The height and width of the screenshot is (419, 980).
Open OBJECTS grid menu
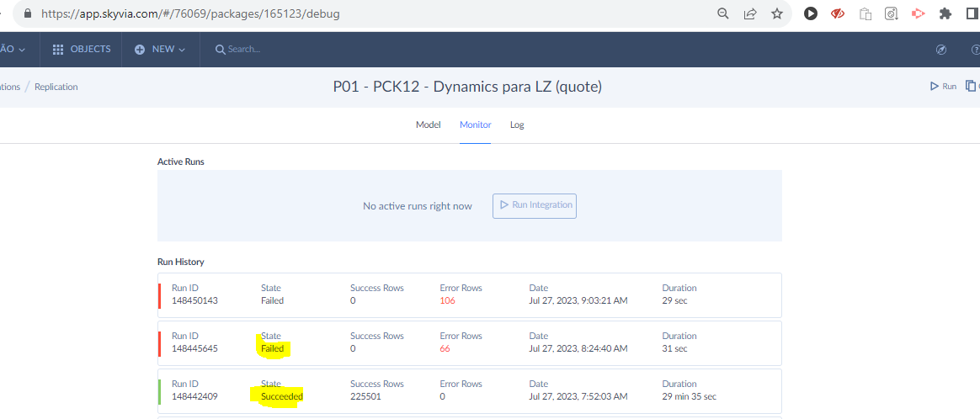coord(82,50)
